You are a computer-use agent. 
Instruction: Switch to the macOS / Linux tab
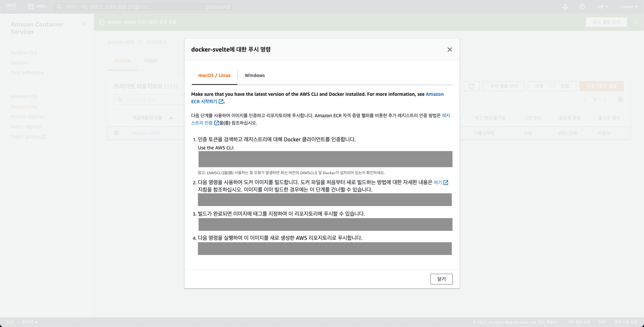click(x=214, y=75)
